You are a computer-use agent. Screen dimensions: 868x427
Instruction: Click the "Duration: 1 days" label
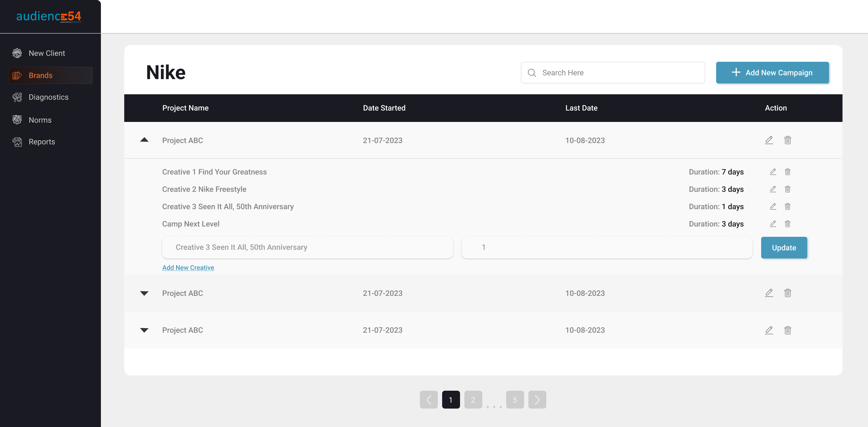pos(716,207)
